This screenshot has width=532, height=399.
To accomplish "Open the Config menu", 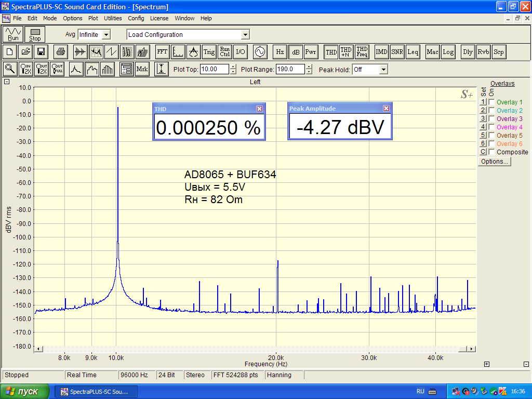I will (136, 18).
